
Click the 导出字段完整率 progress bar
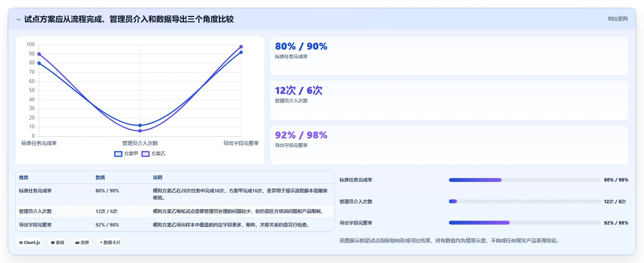point(525,223)
